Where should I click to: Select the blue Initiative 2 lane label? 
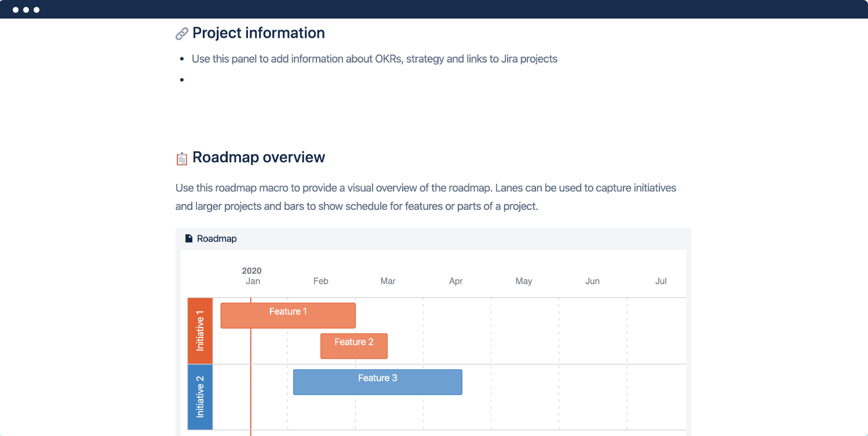200,397
